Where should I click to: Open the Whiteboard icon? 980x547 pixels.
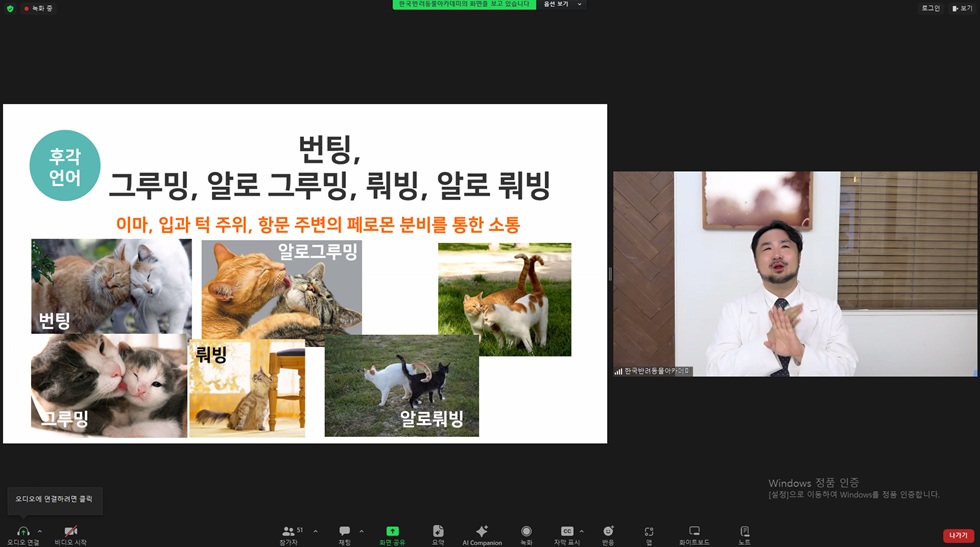(694, 531)
